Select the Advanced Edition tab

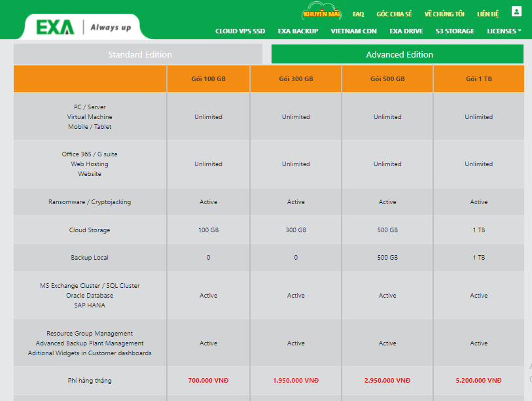[x=399, y=54]
